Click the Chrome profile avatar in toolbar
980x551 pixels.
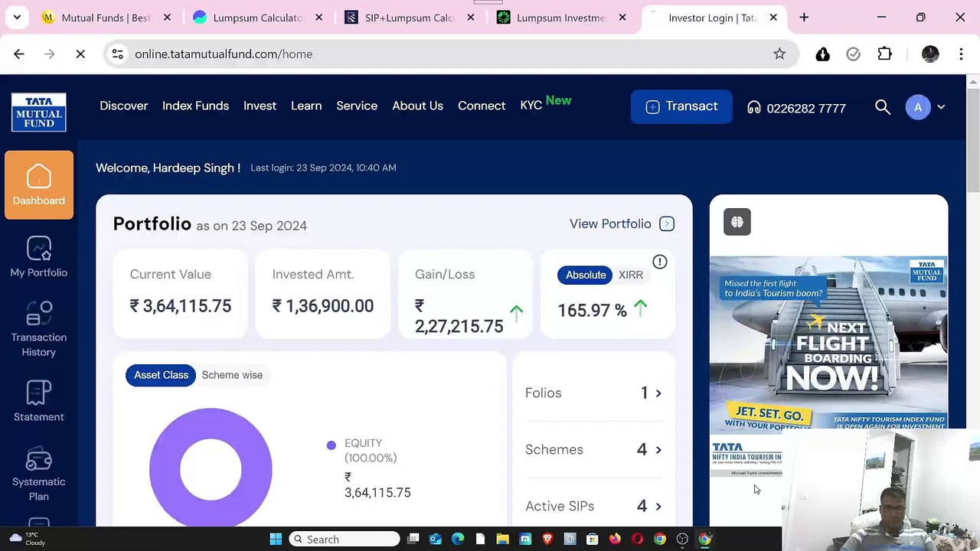pyautogui.click(x=930, y=54)
